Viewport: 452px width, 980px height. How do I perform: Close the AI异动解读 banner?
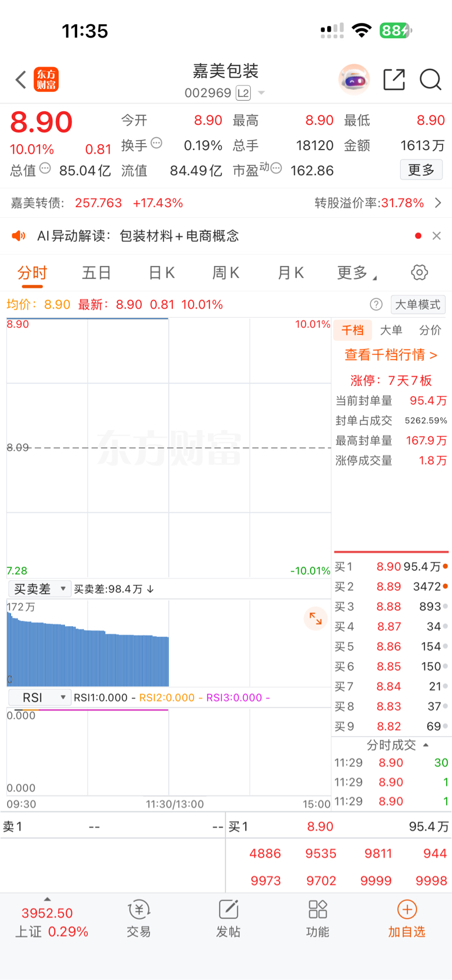[436, 236]
